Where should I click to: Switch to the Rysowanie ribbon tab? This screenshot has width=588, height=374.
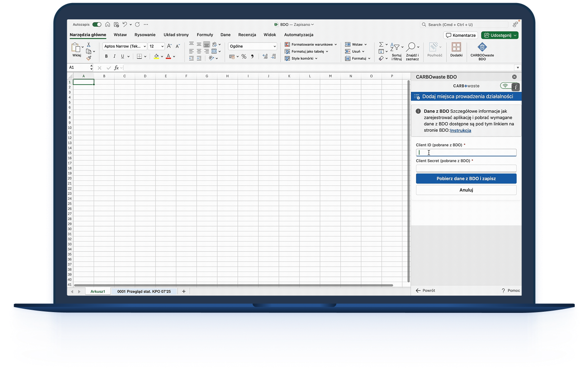tap(145, 35)
